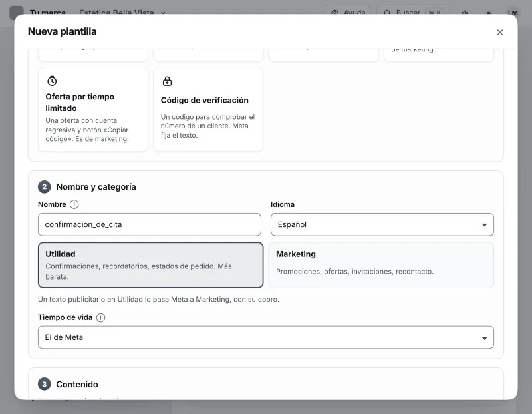532x414 pixels.
Task: Click the Ayuda button in the background top bar
Action: pyautogui.click(x=347, y=13)
